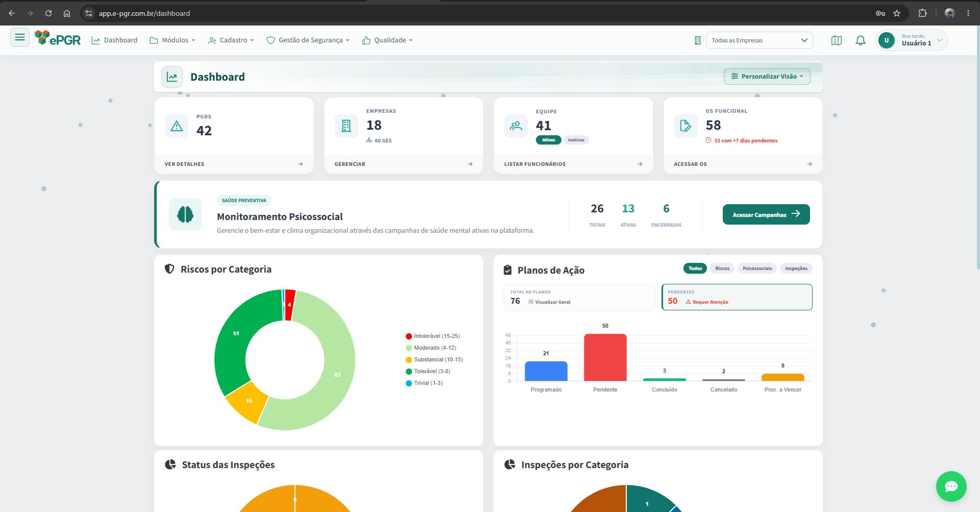The height and width of the screenshot is (512, 980).
Task: Click the yellow 15 donut segment
Action: (x=249, y=401)
